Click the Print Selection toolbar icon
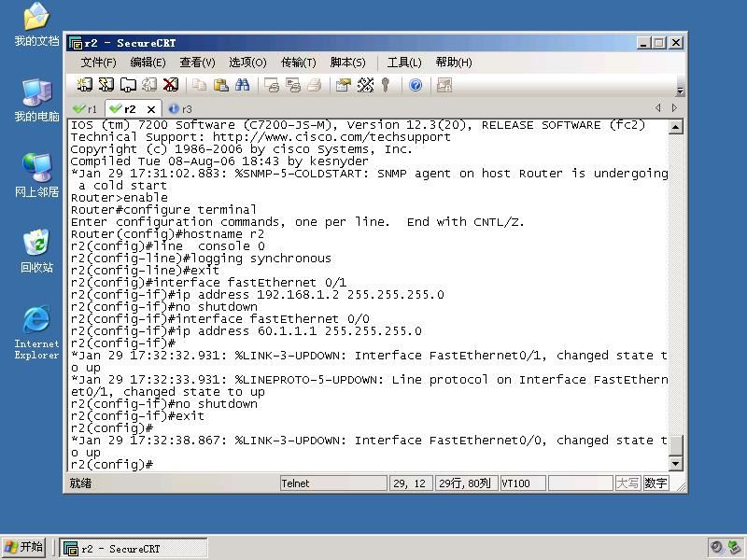The height and width of the screenshot is (560, 747). tap(292, 85)
